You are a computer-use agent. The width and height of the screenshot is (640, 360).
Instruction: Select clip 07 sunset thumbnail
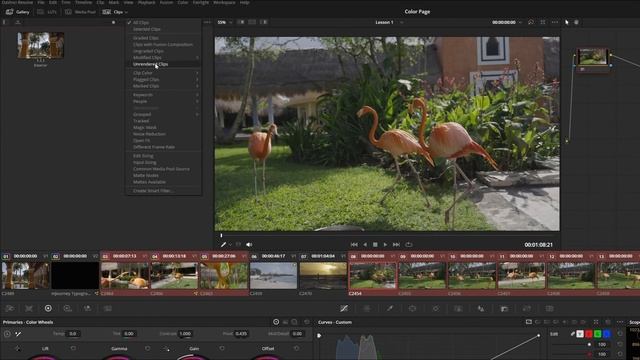pyautogui.click(x=323, y=276)
